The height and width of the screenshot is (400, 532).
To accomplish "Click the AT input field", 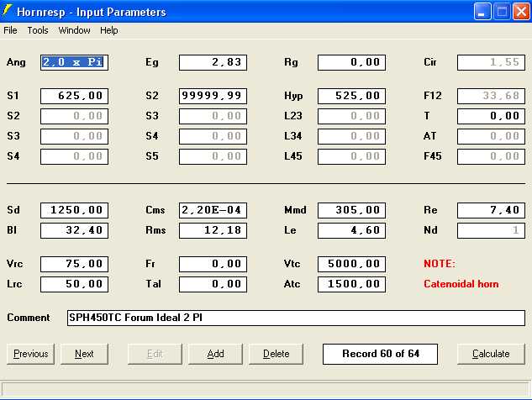I will pos(491,136).
